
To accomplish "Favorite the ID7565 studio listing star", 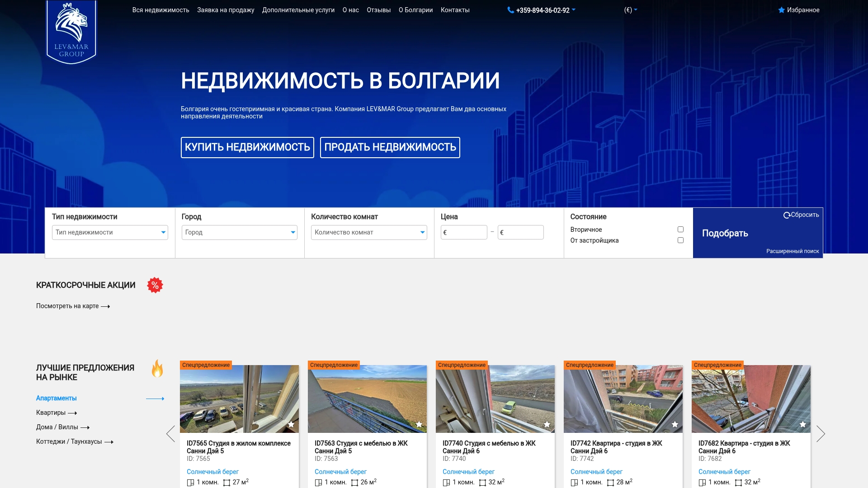I will point(291,424).
